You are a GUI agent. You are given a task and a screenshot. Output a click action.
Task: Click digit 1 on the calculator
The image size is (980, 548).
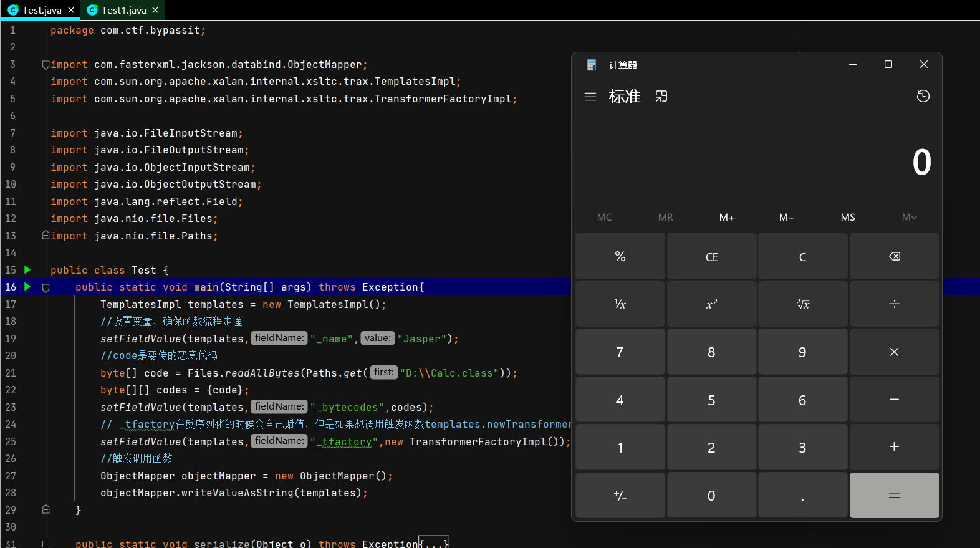click(620, 447)
